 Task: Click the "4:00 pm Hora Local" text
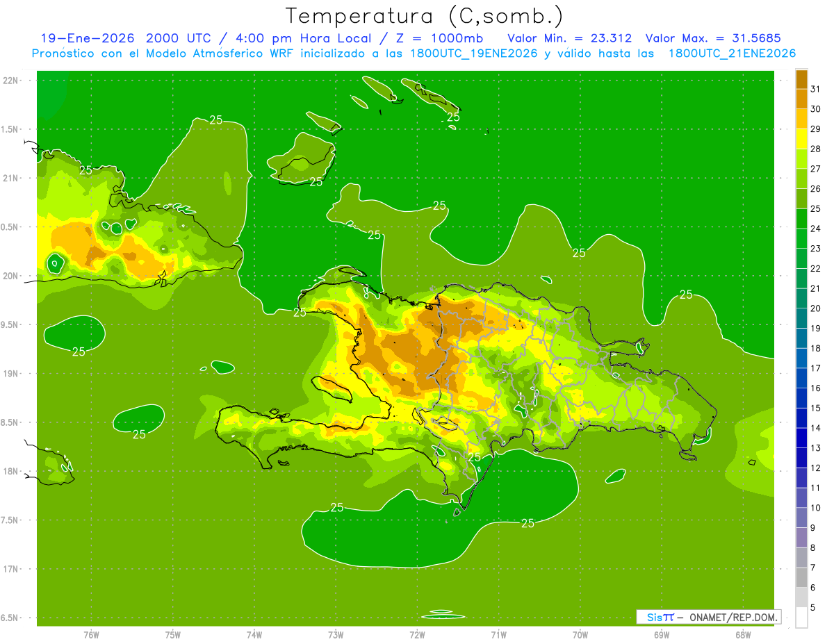[x=299, y=38]
